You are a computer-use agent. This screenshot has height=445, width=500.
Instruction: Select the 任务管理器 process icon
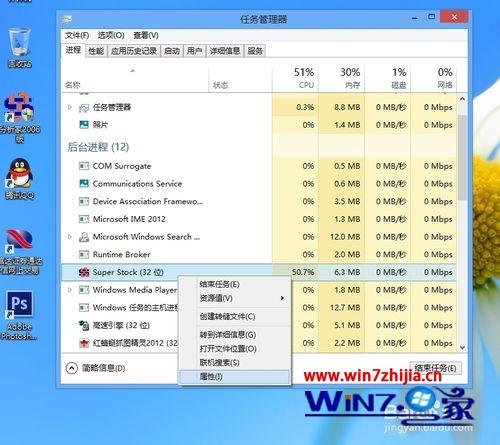point(84,108)
